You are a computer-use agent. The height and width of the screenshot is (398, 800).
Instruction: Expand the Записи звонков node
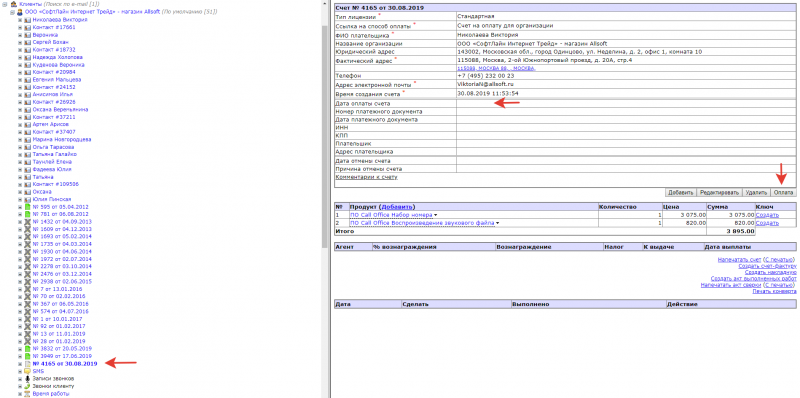20,379
